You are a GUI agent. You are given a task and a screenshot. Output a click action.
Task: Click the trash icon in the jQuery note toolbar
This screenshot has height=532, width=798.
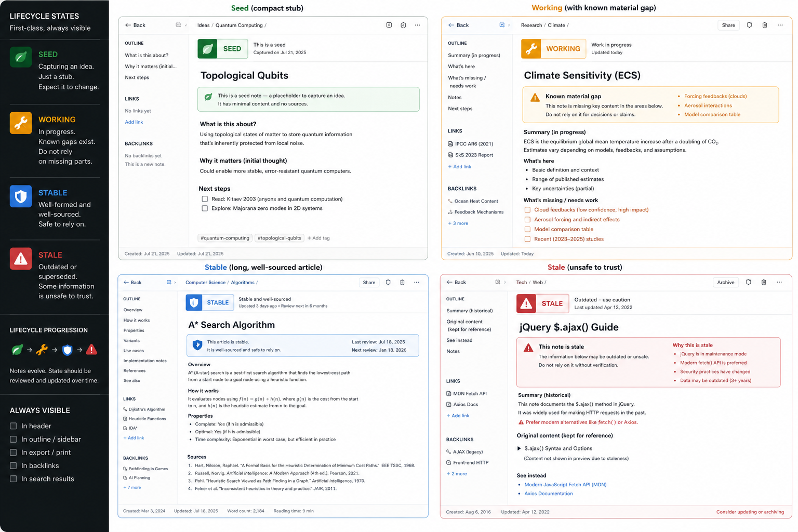764,282
